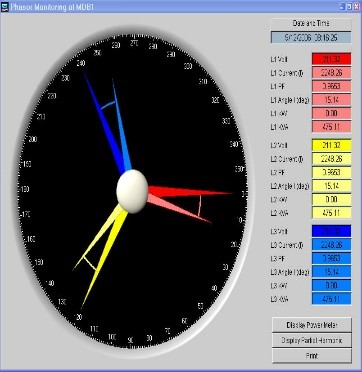Screen dimensions: 362x372
Task: Select the dark blue L3 Volt value field
Action: point(331,231)
